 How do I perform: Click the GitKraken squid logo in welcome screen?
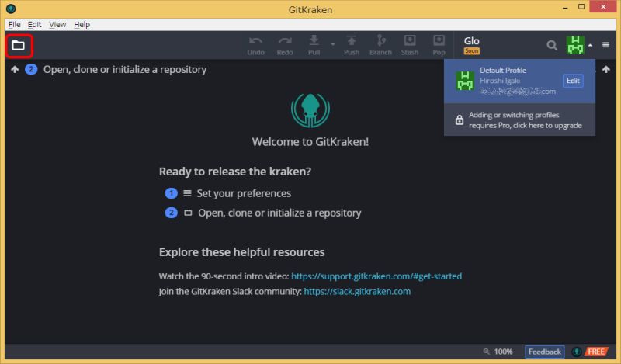click(310, 110)
